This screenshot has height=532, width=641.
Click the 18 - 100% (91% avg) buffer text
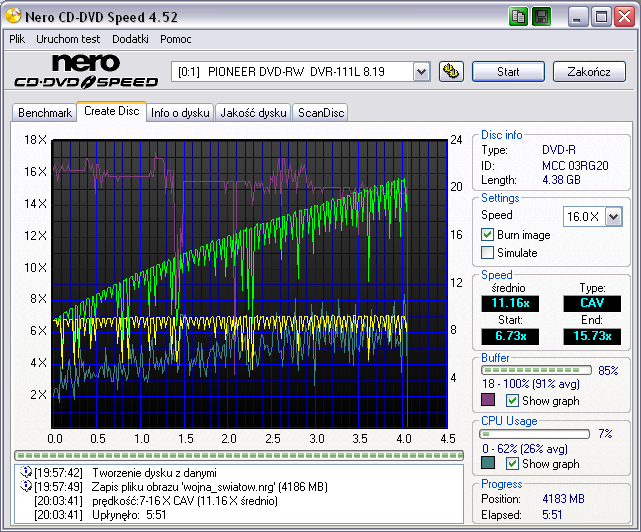click(531, 384)
